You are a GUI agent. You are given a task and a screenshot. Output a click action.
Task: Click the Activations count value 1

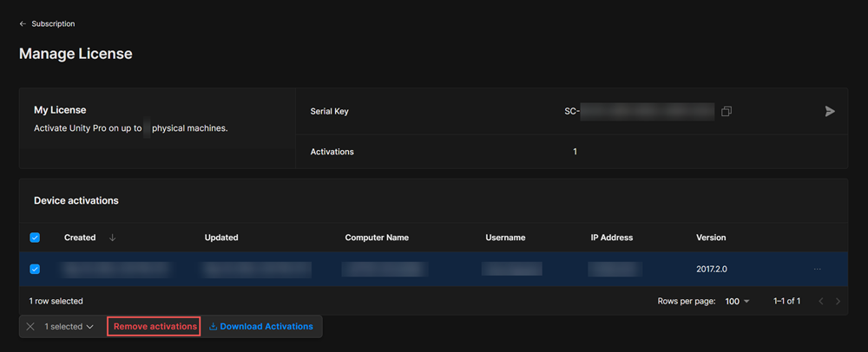coord(575,152)
